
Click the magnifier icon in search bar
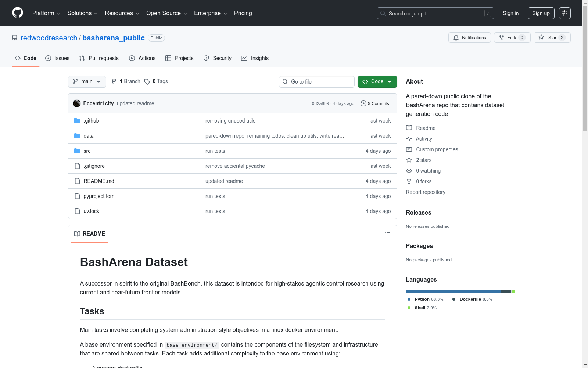point(383,13)
